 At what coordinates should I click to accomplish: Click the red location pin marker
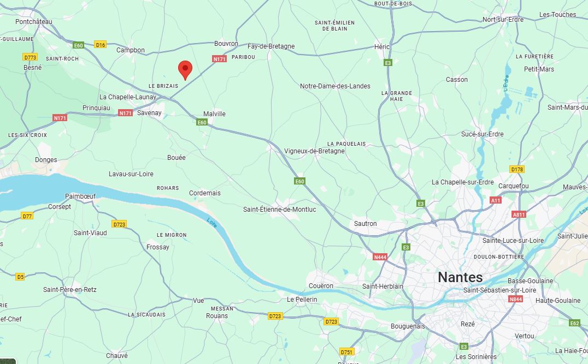[x=185, y=70]
